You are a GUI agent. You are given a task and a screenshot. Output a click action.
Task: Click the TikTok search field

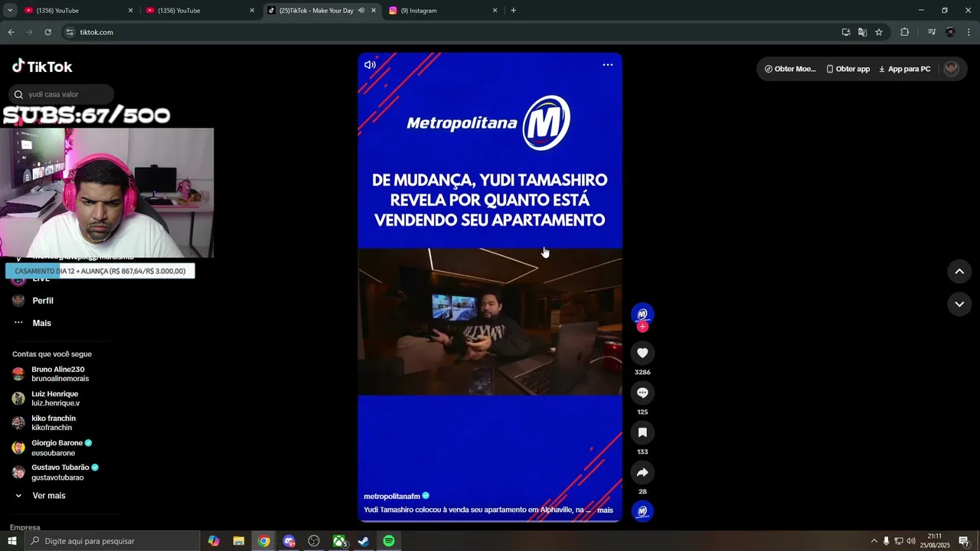pyautogui.click(x=61, y=94)
